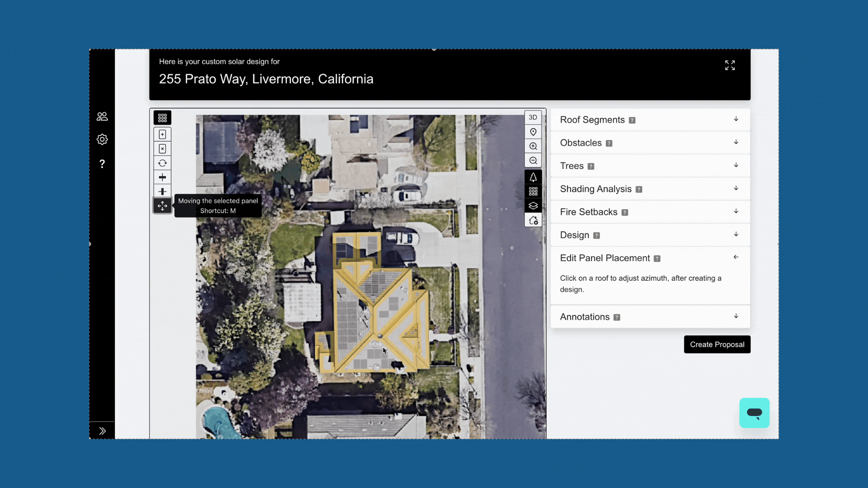
Task: Expand the Obstacles section arrow
Action: pos(736,142)
